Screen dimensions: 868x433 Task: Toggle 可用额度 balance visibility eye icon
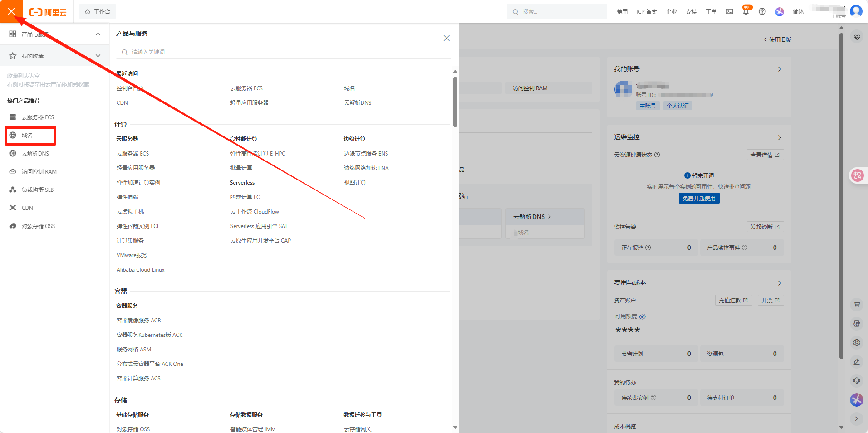tap(642, 317)
